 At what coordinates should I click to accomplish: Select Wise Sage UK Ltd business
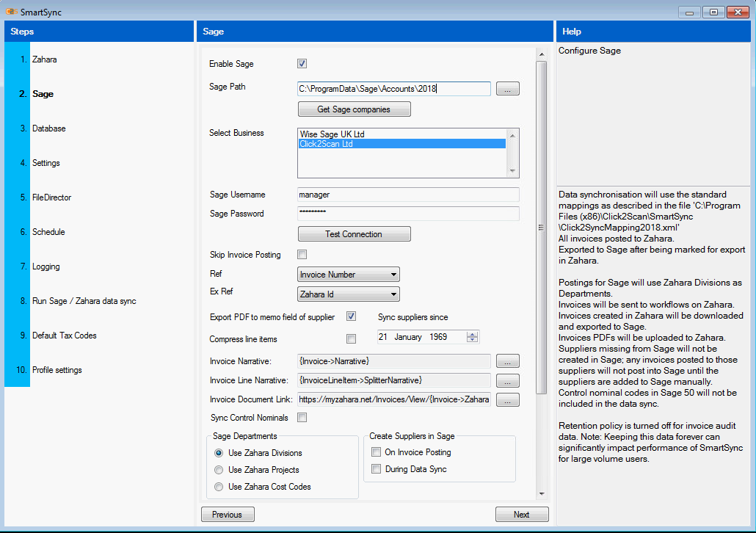tap(403, 134)
